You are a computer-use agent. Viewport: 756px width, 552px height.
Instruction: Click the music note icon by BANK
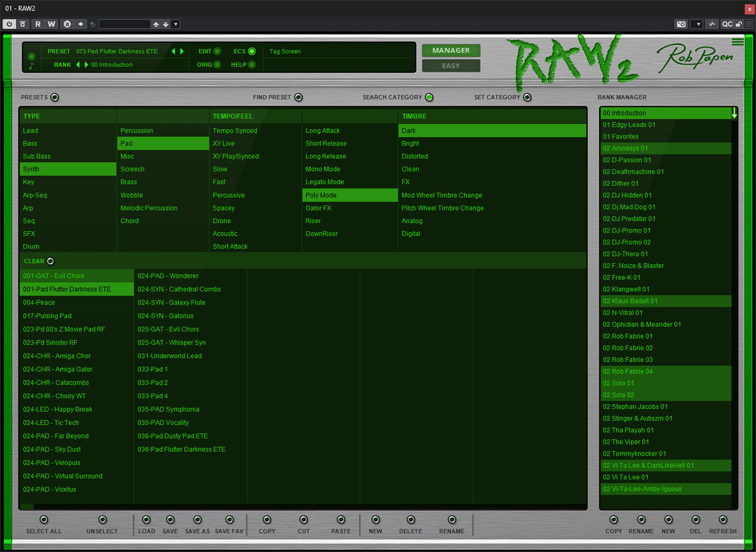31,66
